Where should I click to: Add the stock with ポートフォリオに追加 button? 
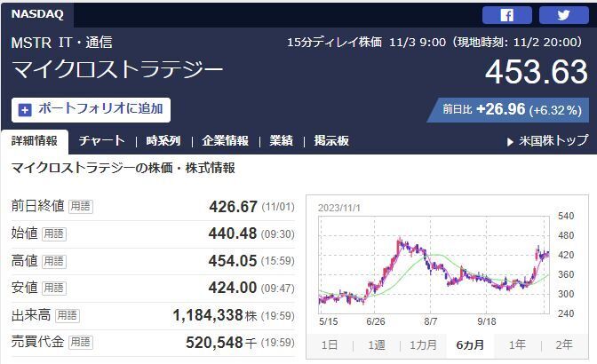click(91, 110)
